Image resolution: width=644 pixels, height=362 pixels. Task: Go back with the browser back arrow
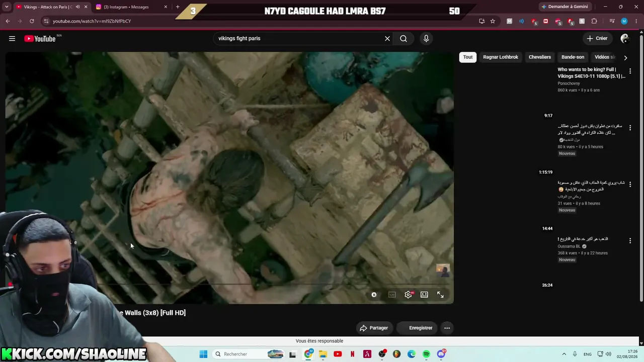[x=8, y=21]
